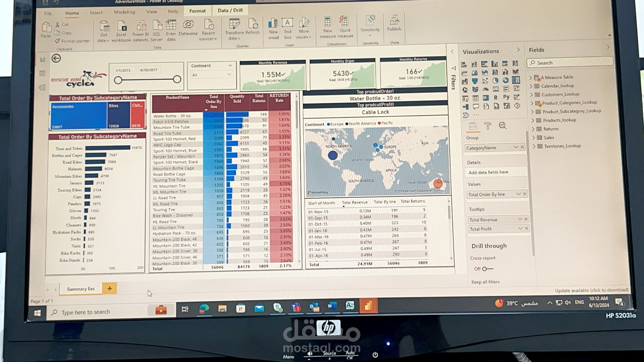Collapse the Visualizations pane arrow

click(x=518, y=50)
